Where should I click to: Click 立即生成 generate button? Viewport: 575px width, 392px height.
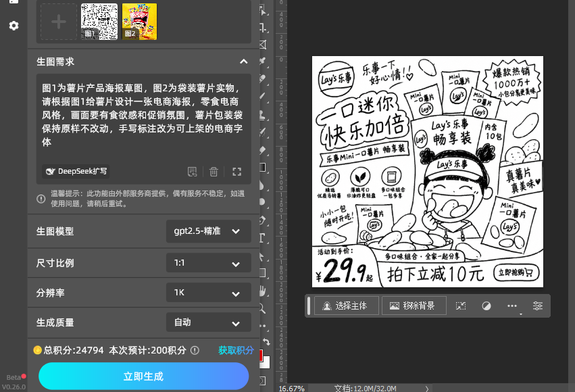pyautogui.click(x=143, y=376)
